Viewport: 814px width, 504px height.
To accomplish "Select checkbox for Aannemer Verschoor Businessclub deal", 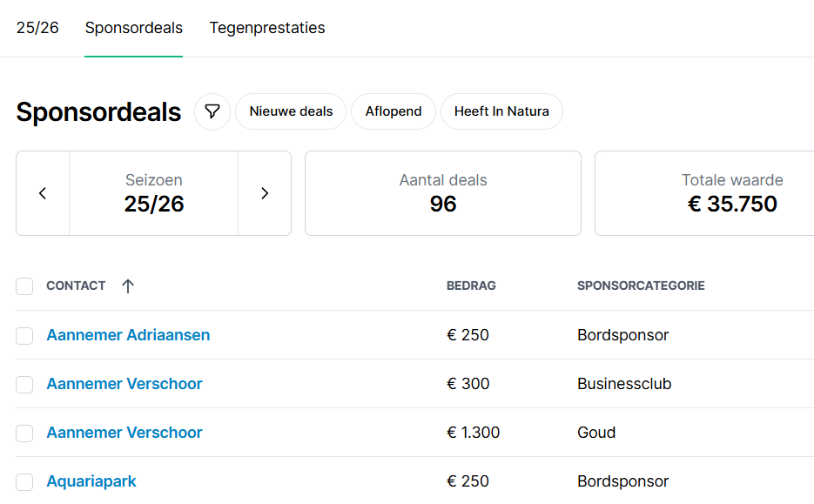I will pyautogui.click(x=24, y=384).
